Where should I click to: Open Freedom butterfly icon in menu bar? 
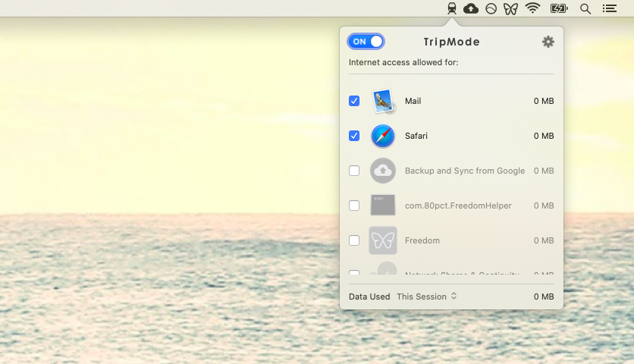pyautogui.click(x=510, y=8)
